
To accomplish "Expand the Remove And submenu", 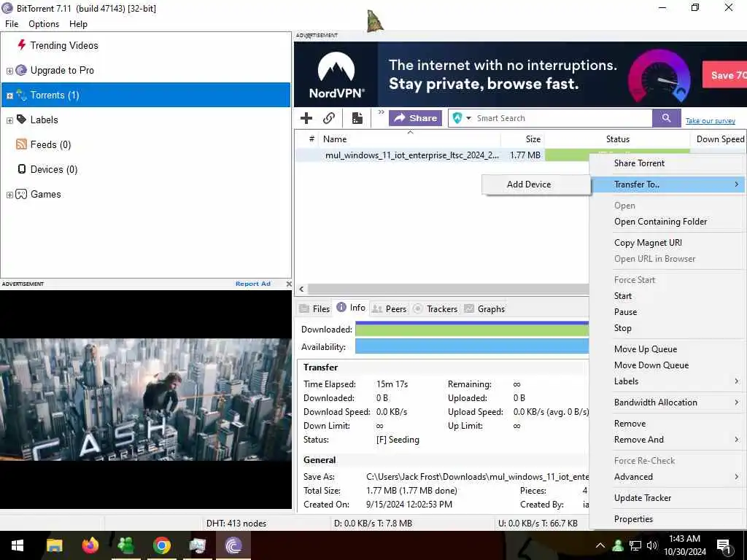I will pyautogui.click(x=667, y=440).
